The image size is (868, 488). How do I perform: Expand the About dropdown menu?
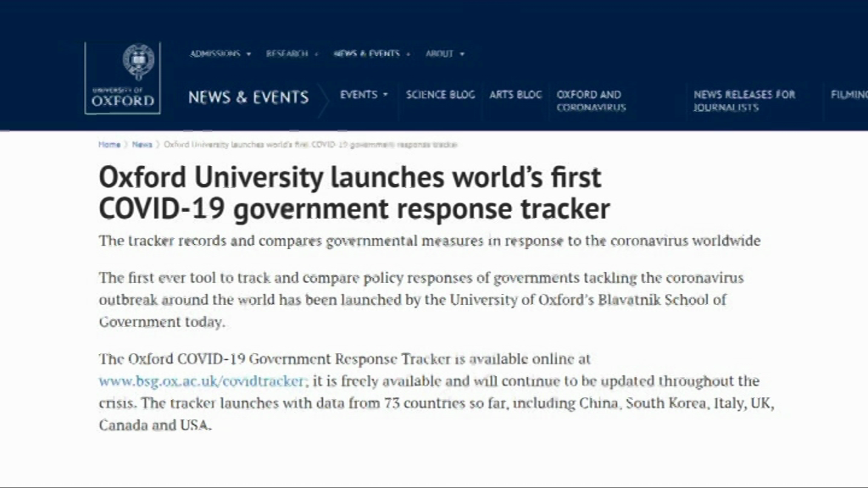(x=445, y=54)
